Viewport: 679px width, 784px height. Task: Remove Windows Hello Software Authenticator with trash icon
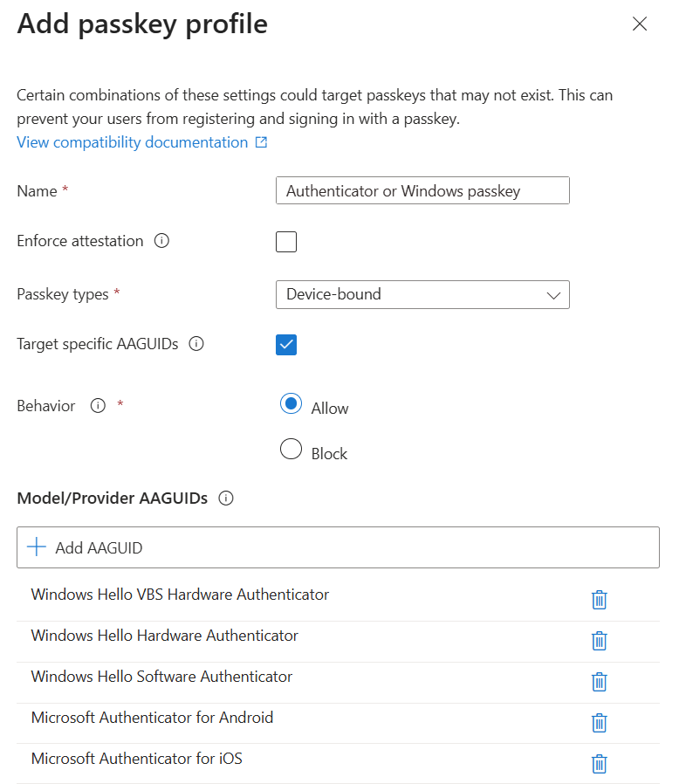[599, 682]
